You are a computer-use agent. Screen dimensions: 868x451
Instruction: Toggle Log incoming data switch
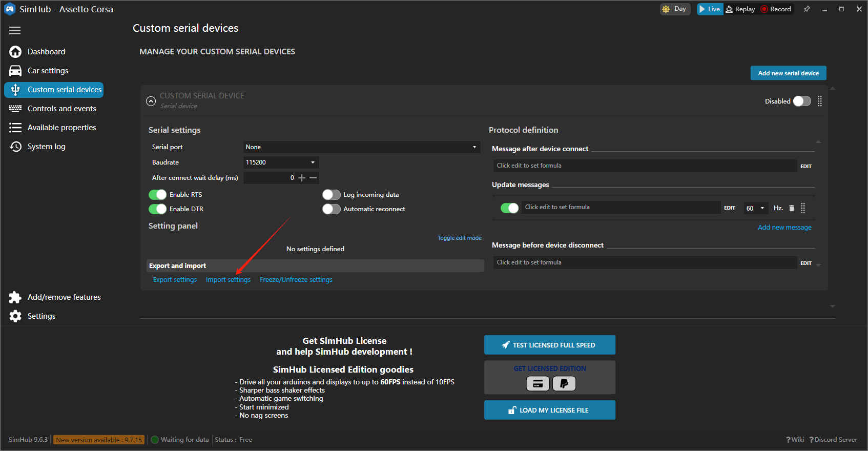pos(332,195)
